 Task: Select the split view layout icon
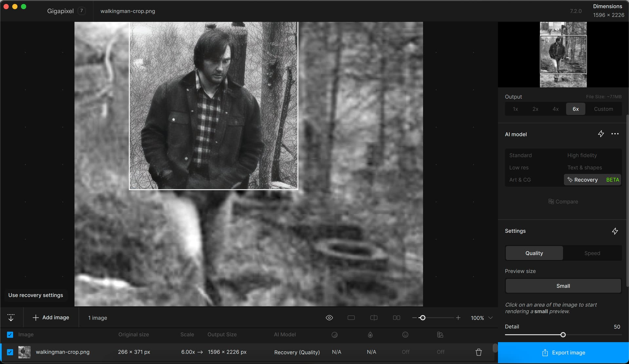tap(373, 318)
